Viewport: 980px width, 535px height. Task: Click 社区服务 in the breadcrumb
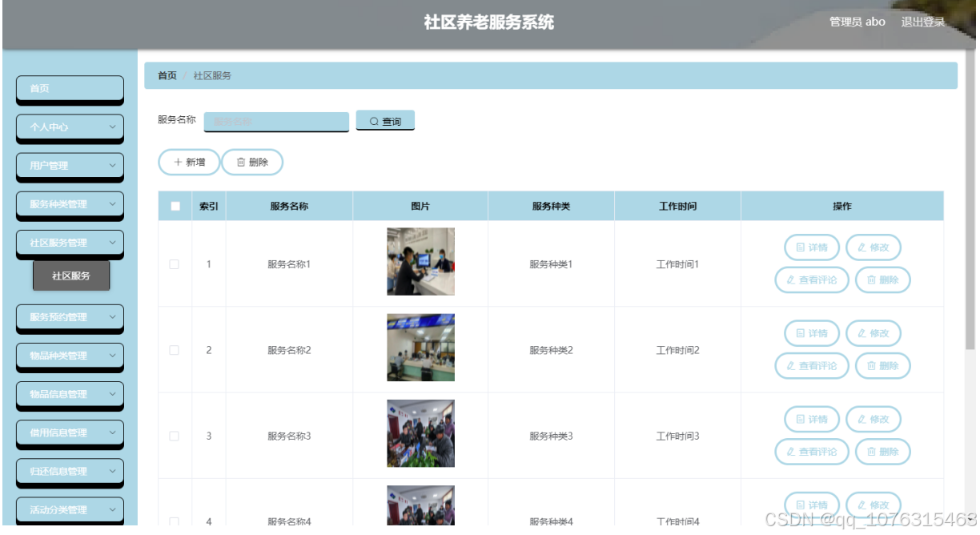(x=212, y=75)
